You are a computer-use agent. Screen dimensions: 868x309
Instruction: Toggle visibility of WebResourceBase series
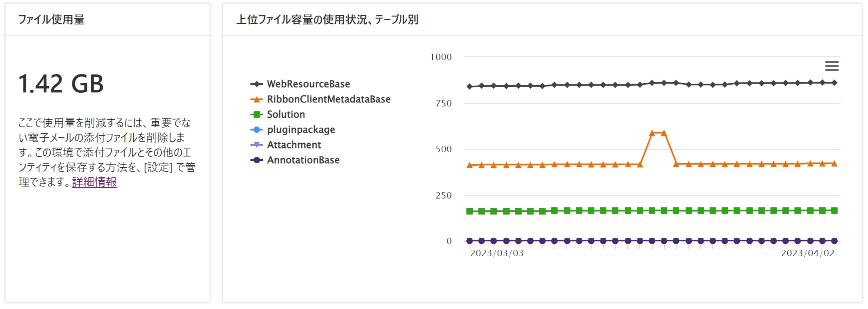(308, 84)
